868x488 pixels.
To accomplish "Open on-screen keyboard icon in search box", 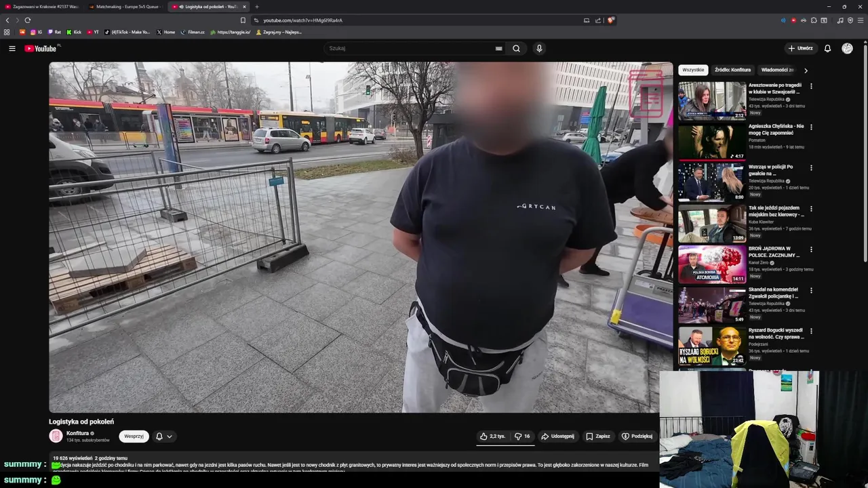I will (499, 48).
